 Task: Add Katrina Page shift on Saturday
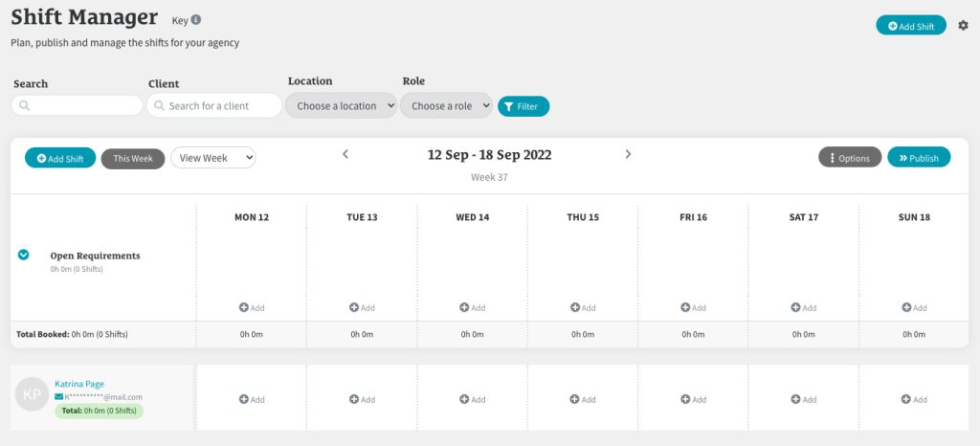(x=804, y=399)
